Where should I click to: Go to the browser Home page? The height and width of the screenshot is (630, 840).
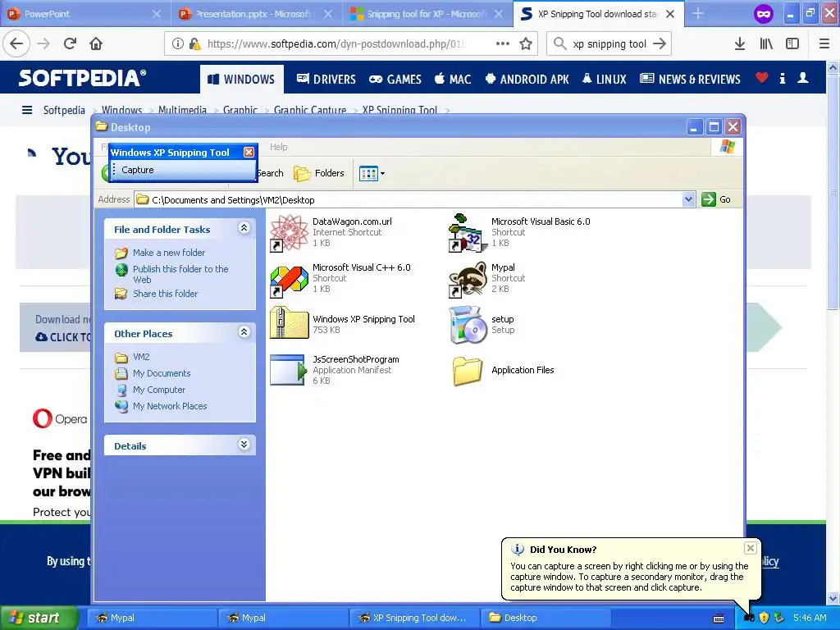[96, 44]
